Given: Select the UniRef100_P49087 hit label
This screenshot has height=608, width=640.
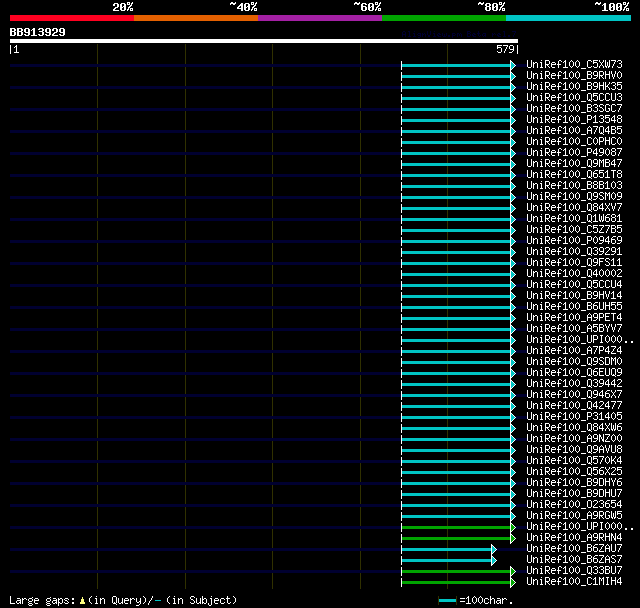Looking at the screenshot, I should click(574, 153).
